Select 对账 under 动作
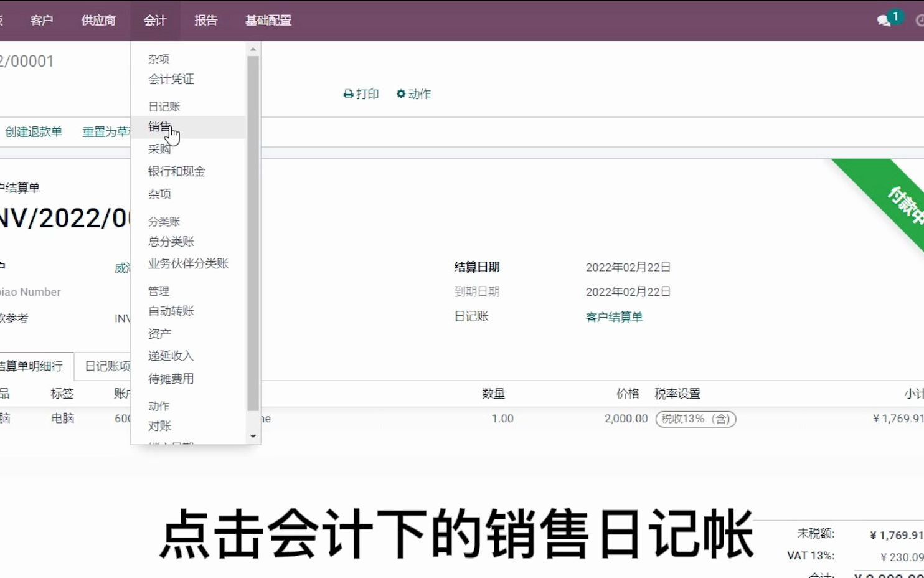The image size is (924, 578). pyautogui.click(x=159, y=426)
